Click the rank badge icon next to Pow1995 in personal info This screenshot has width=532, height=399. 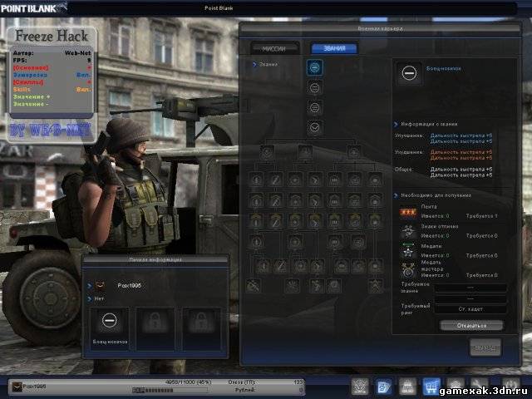pos(100,286)
